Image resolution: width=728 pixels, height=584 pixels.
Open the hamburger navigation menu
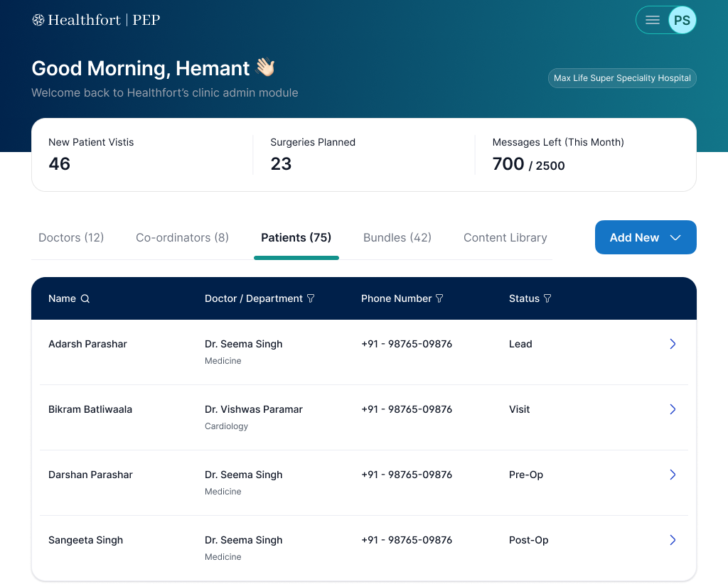pos(652,20)
